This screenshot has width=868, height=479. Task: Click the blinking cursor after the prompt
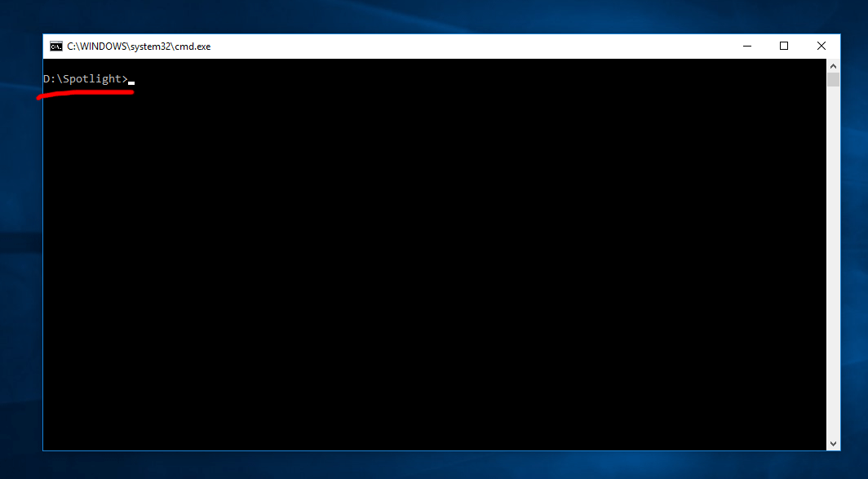131,82
